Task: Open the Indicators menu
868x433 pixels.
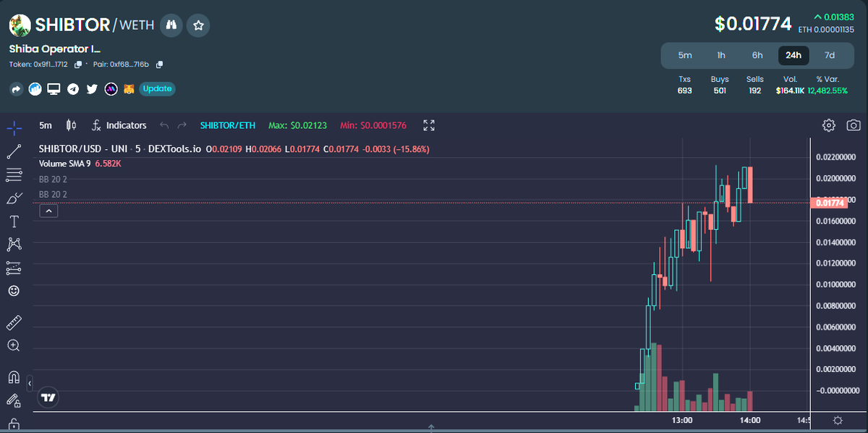Action: pos(119,125)
